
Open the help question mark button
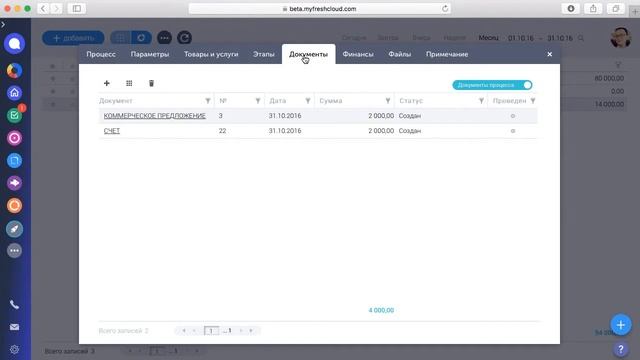pyautogui.click(x=620, y=349)
